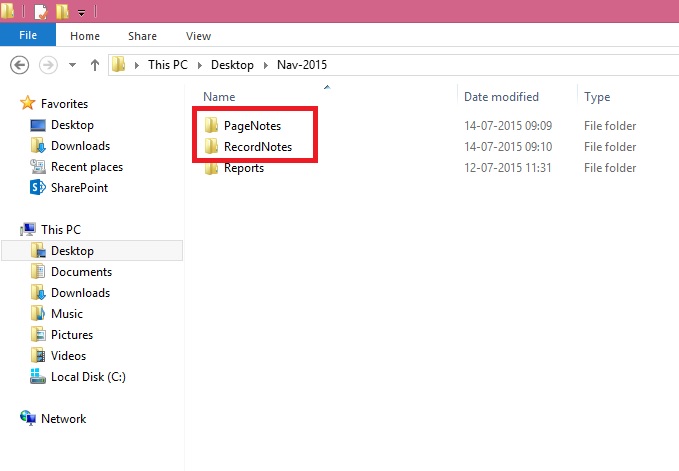Select the PageNotes folder name
The width and height of the screenshot is (679, 471).
[x=252, y=126]
